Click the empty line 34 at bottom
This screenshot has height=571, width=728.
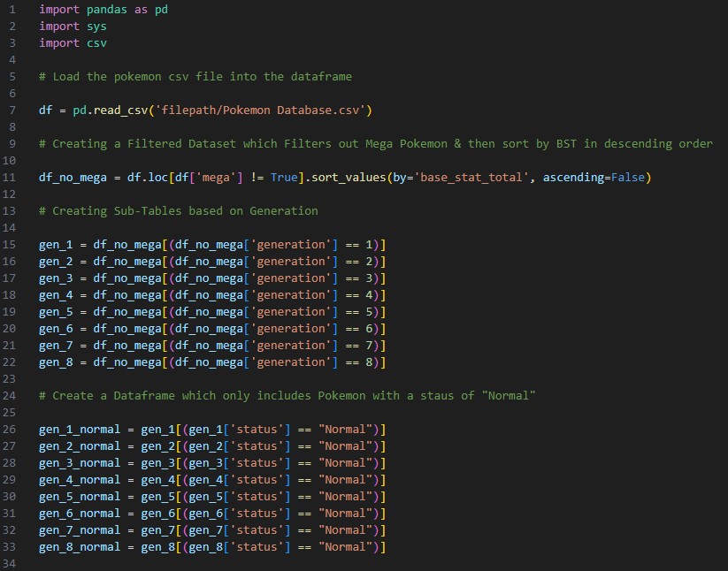pyautogui.click(x=372, y=564)
